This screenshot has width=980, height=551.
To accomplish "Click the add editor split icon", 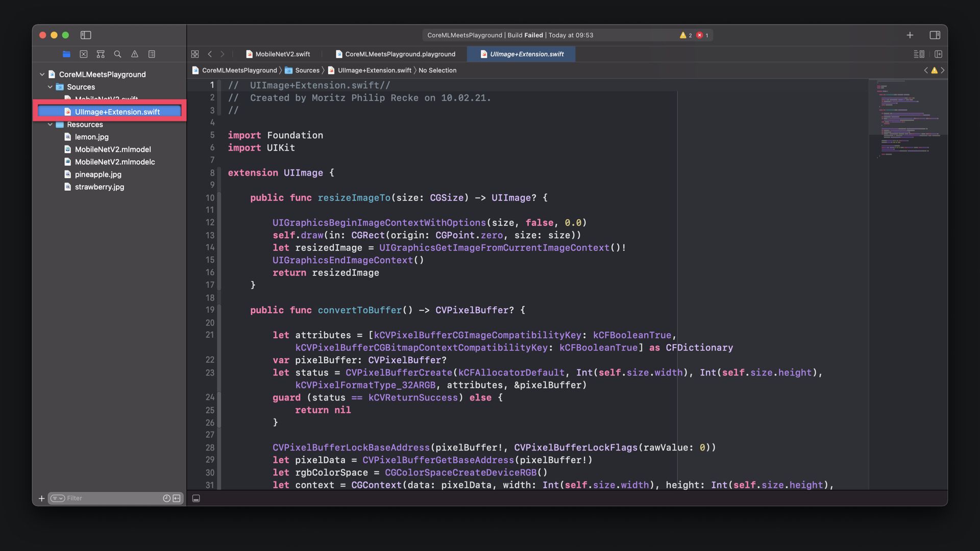I will [938, 54].
